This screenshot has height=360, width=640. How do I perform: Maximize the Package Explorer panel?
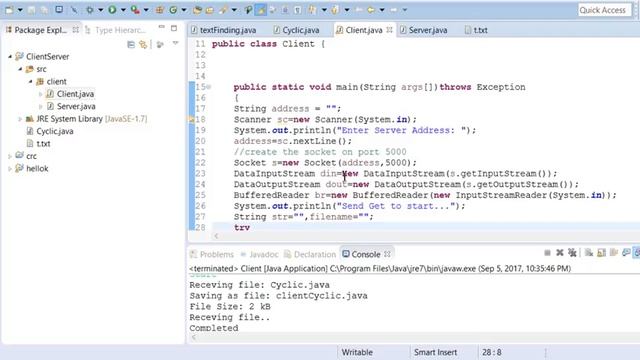tap(174, 28)
